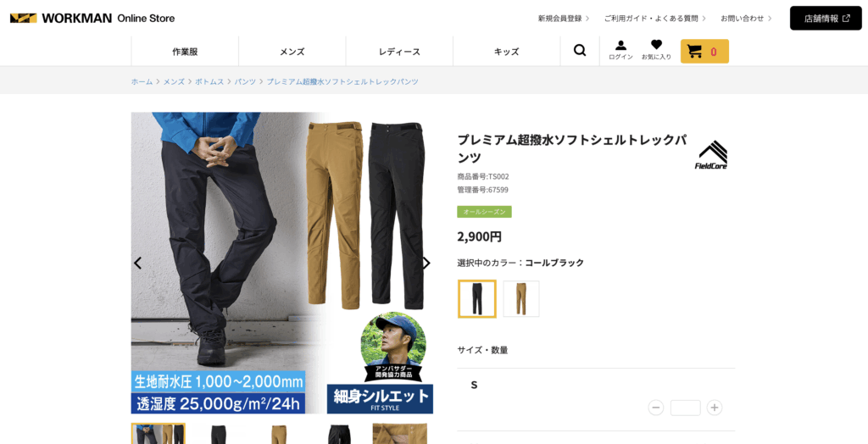The image size is (868, 444).
Task: Open the レディース category menu
Action: coord(399,52)
